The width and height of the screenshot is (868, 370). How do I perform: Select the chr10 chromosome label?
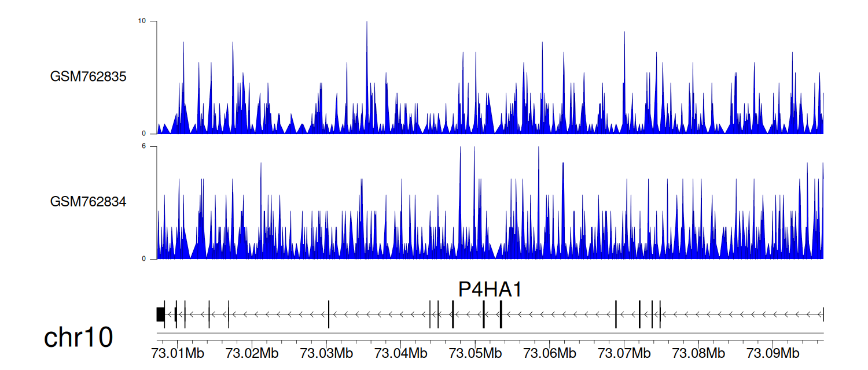coord(78,338)
